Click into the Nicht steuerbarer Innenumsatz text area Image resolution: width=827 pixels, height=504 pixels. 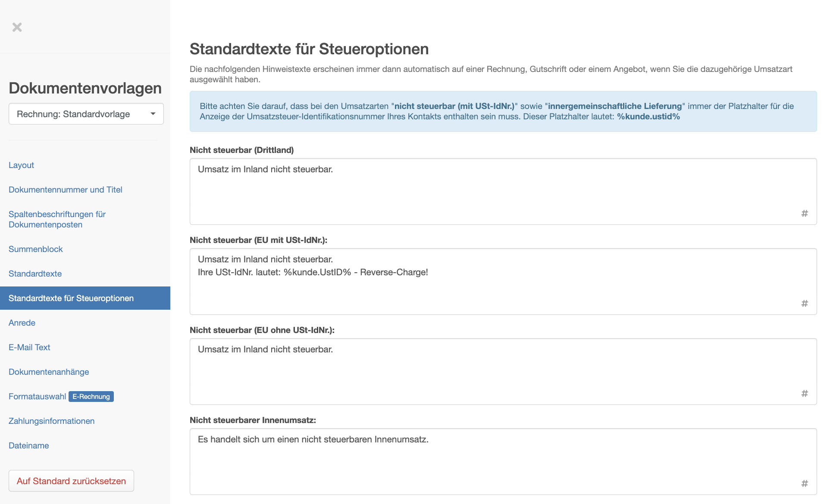[x=503, y=461]
